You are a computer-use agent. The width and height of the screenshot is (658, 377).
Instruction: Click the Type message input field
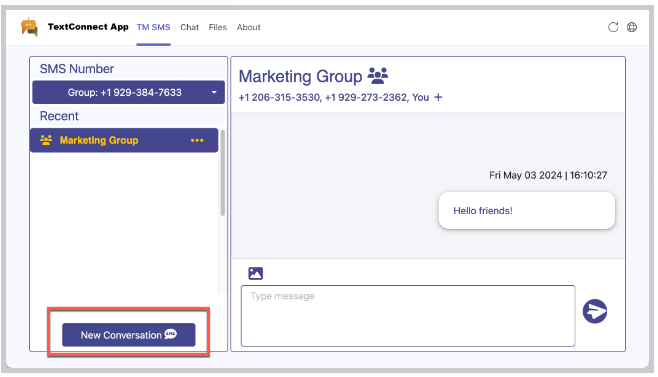408,316
